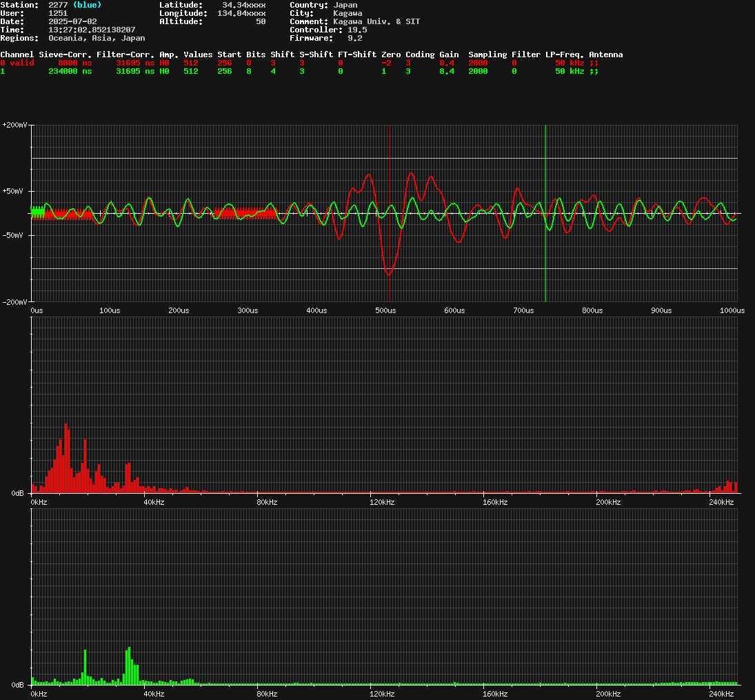This screenshot has width=755, height=700.
Task: Click the "Zero" column header
Action: (391, 54)
